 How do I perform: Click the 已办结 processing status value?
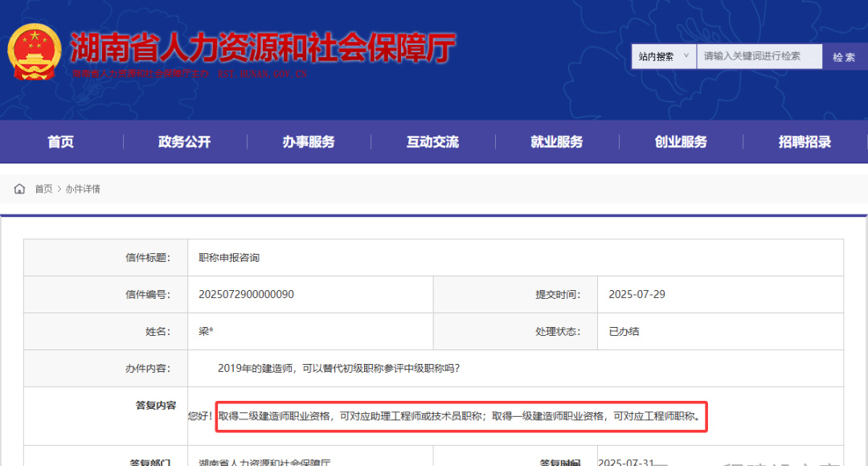point(624,331)
